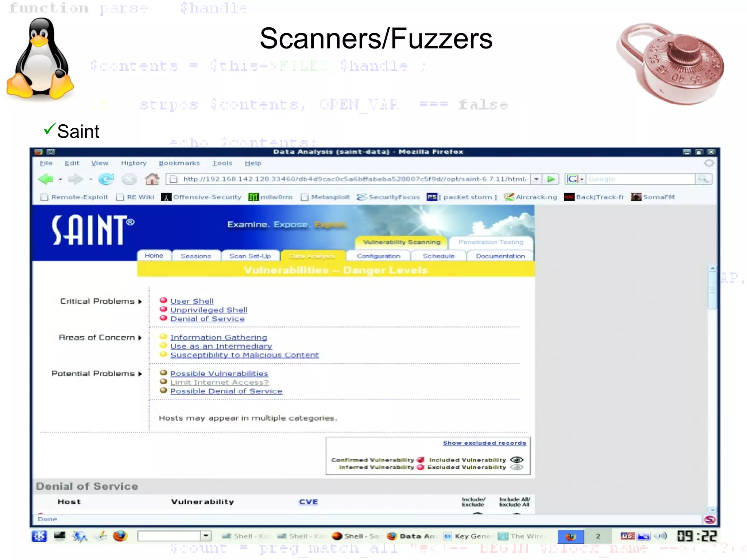
Task: Open the Unprivileged Shell link
Action: pos(209,310)
